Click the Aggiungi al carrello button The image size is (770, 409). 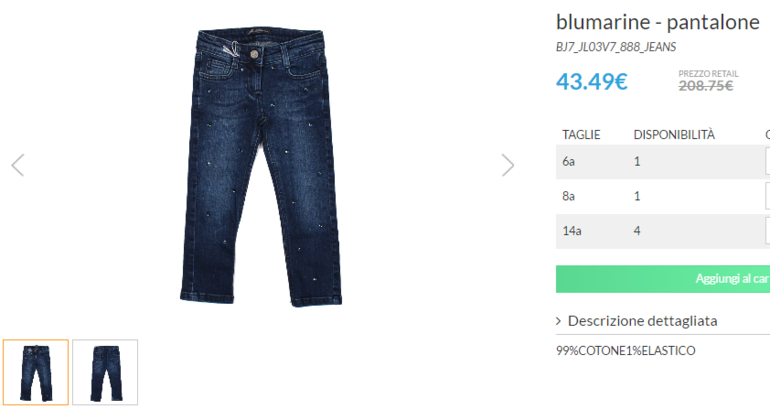(x=663, y=279)
